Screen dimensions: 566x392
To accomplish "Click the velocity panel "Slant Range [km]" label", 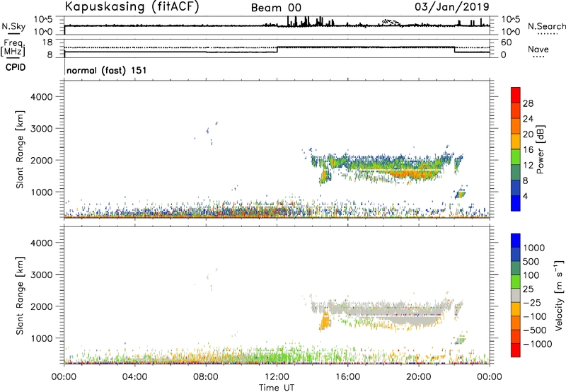I will (x=20, y=296).
